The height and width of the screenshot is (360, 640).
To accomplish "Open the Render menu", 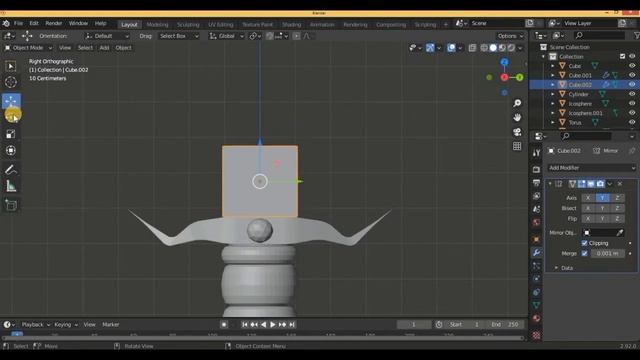I will [53, 23].
